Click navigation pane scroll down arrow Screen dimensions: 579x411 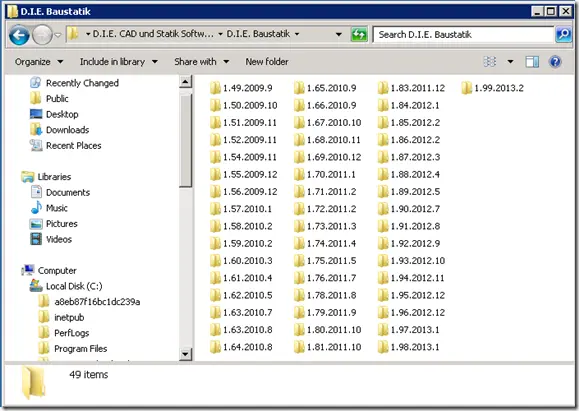tap(185, 354)
